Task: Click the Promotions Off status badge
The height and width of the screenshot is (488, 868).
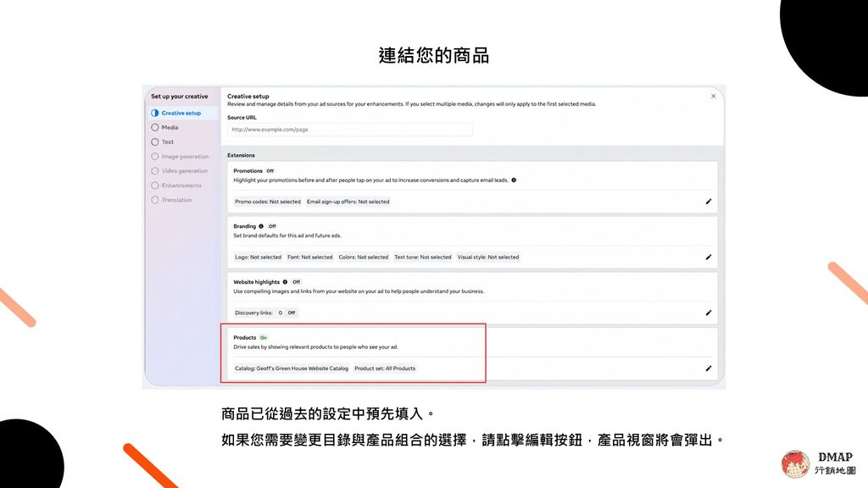Action: (270, 171)
